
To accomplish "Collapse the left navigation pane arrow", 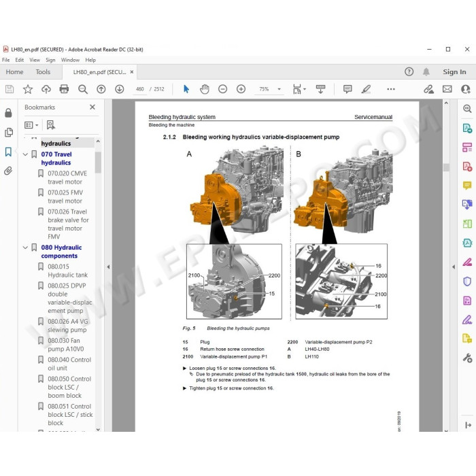I will coord(108,267).
